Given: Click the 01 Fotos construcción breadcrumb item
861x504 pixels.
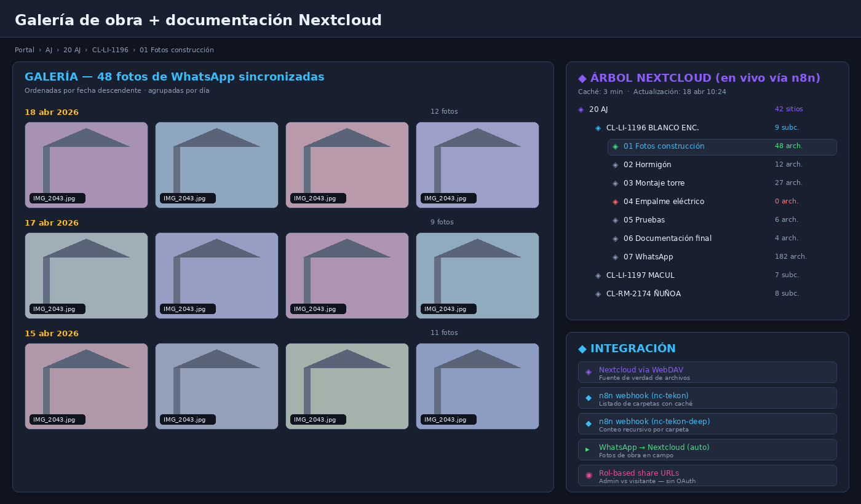Looking at the screenshot, I should [x=177, y=50].
